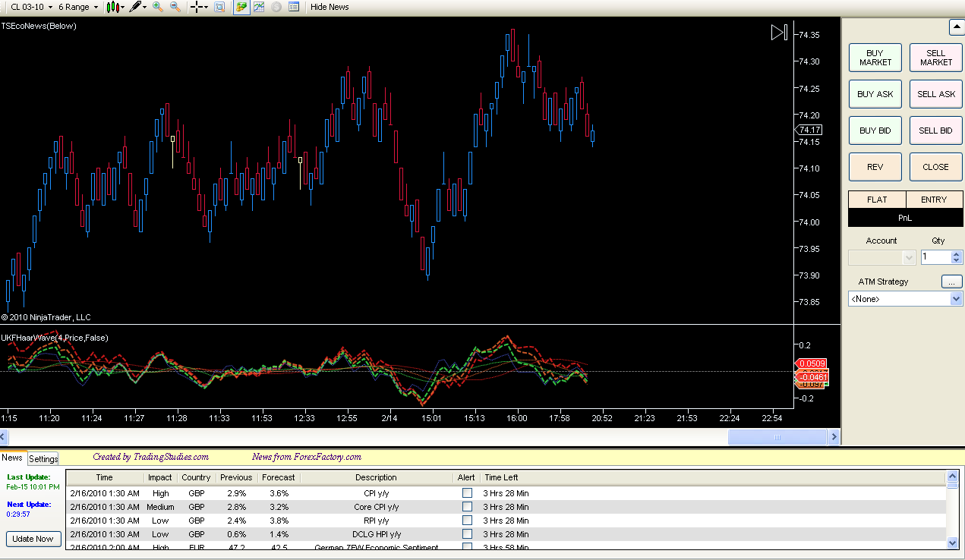Sort by the Country column header
This screenshot has width=965, height=560.
coord(196,477)
